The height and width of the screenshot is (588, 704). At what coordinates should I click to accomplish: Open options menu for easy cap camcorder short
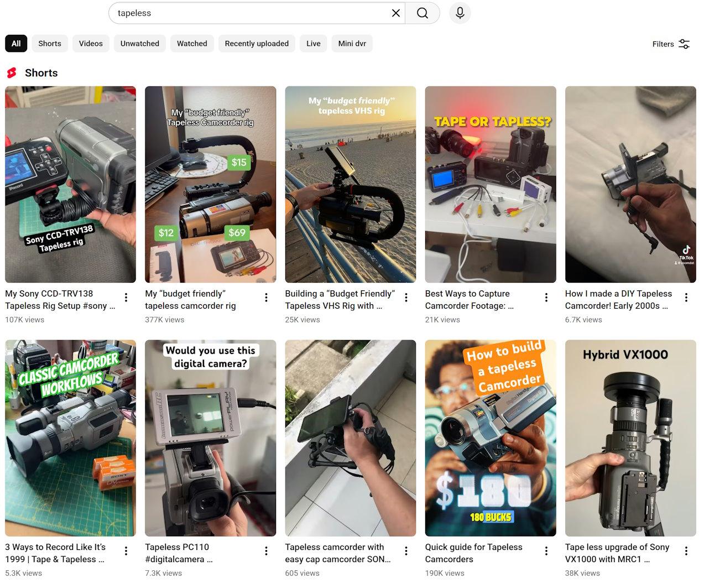(x=406, y=551)
